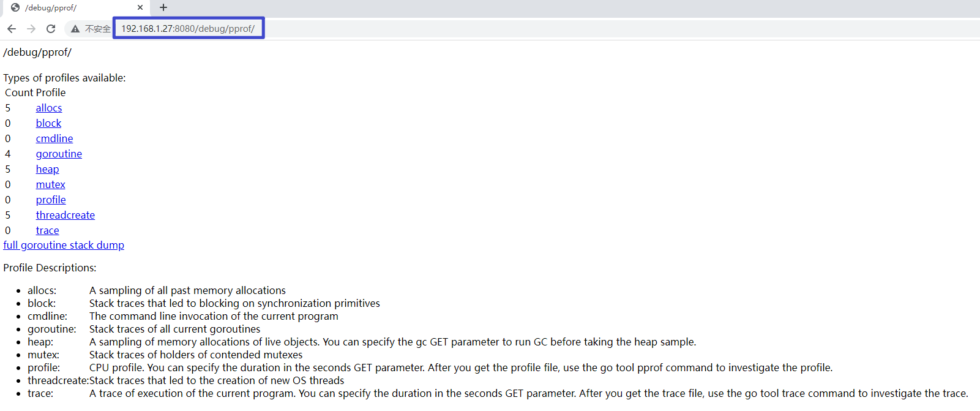
Task: Open a new browser tab with the plus icon
Action: [163, 7]
